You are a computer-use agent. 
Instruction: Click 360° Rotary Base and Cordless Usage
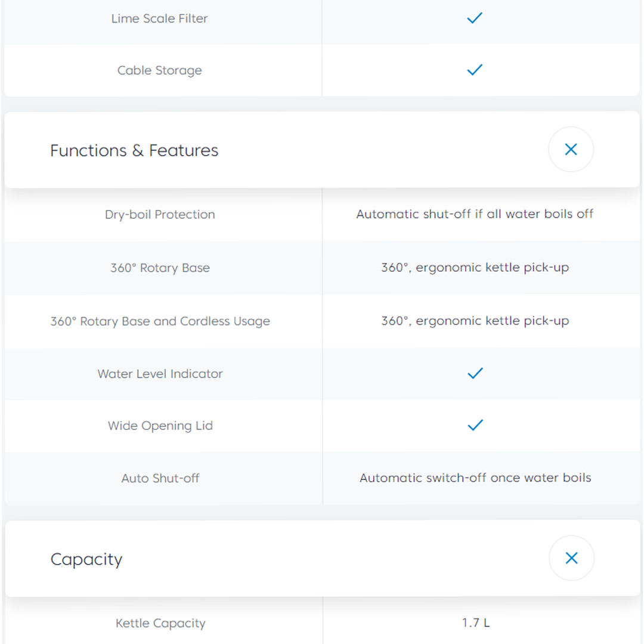pos(160,321)
